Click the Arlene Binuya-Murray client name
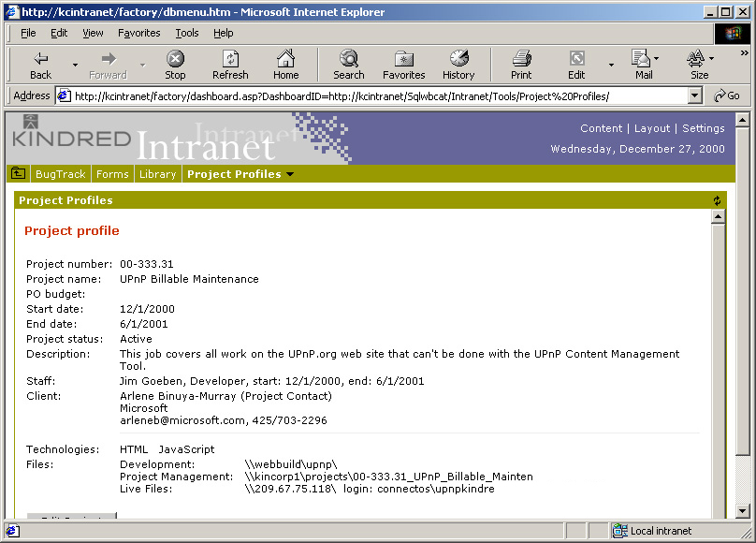The width and height of the screenshot is (756, 543). pyautogui.click(x=178, y=396)
